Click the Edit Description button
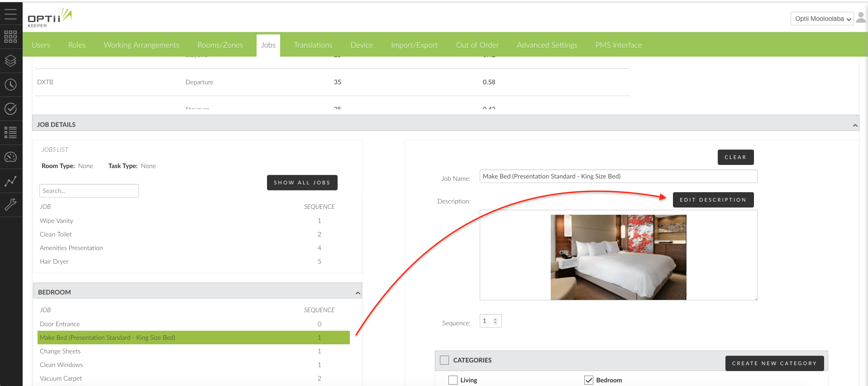 [713, 200]
